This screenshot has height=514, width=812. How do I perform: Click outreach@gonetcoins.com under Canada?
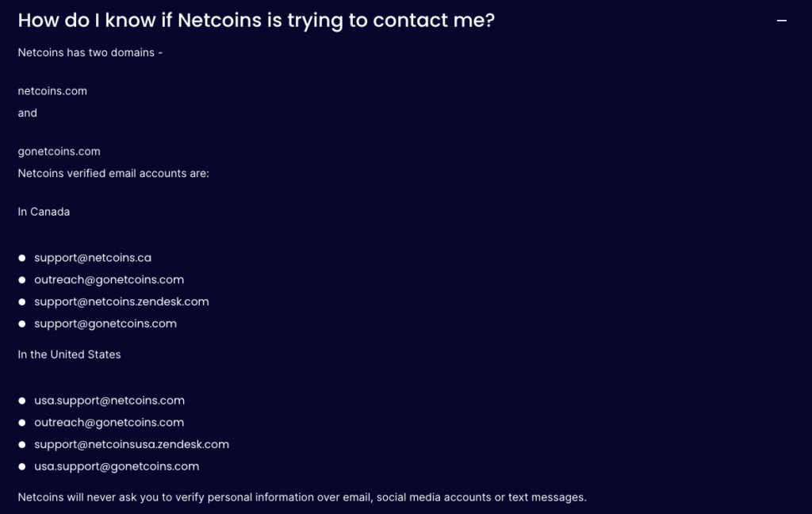point(109,280)
